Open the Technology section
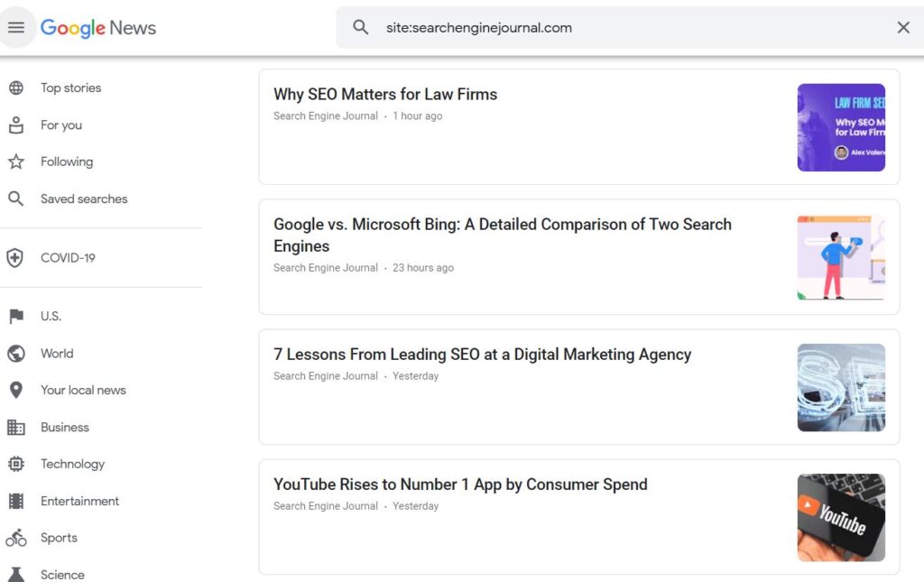This screenshot has height=582, width=924. (72, 464)
